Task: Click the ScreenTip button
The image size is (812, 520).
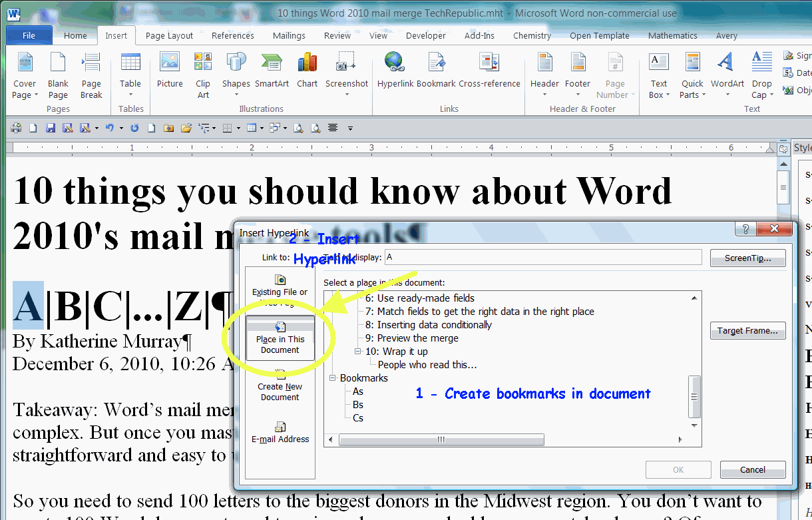Action: (x=747, y=258)
